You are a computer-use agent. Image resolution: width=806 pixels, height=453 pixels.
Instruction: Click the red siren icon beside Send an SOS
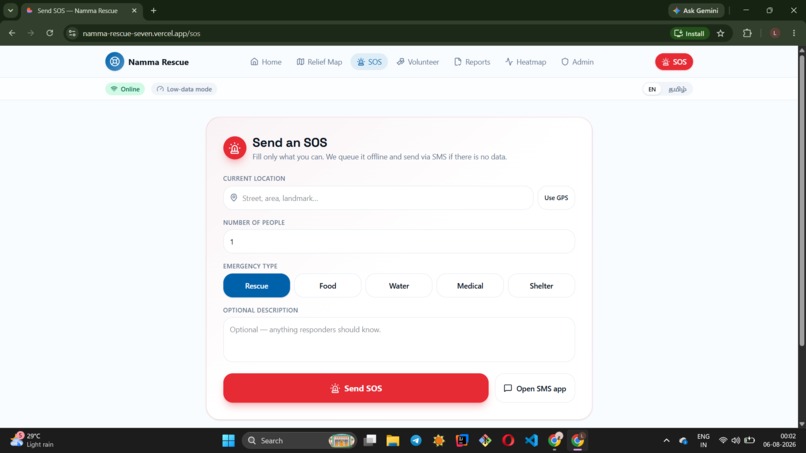coord(234,148)
